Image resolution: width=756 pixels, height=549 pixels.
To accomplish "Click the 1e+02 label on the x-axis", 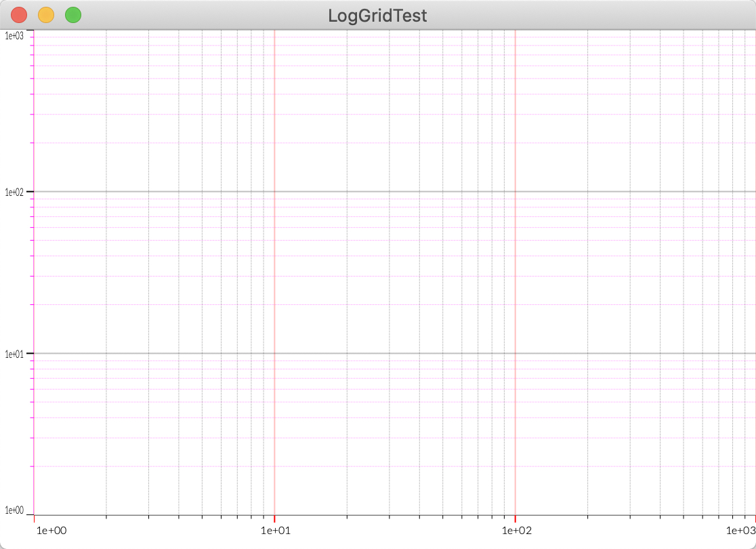I will tap(516, 531).
